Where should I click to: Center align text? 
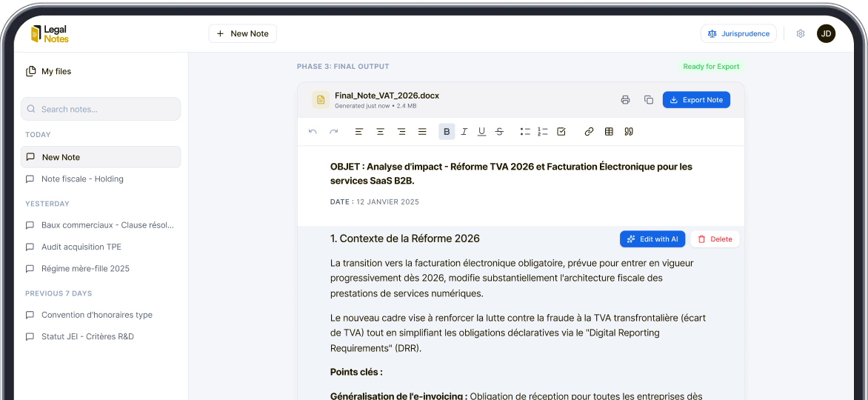[x=380, y=132]
